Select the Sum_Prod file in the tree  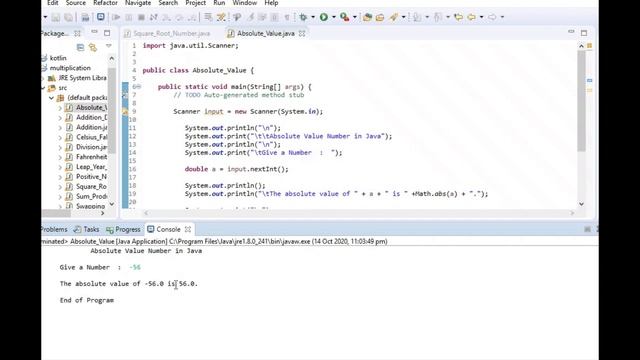pos(91,196)
